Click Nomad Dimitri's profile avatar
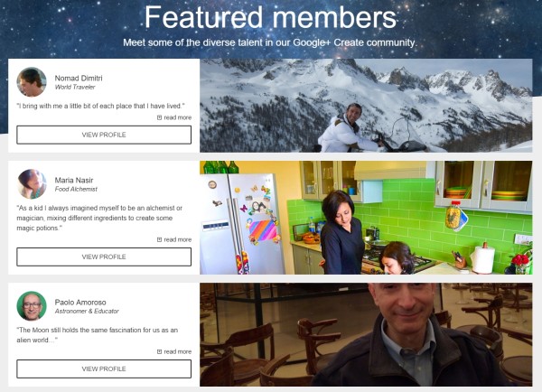 32,82
